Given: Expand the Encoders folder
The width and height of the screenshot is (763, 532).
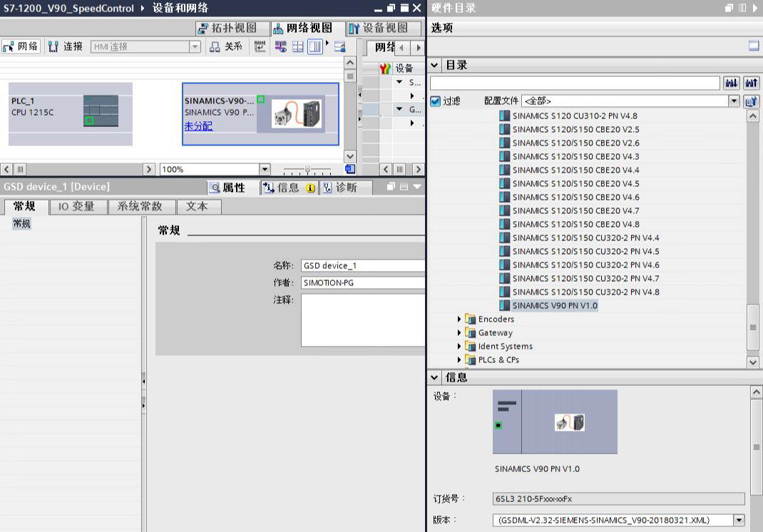Looking at the screenshot, I should tap(459, 319).
